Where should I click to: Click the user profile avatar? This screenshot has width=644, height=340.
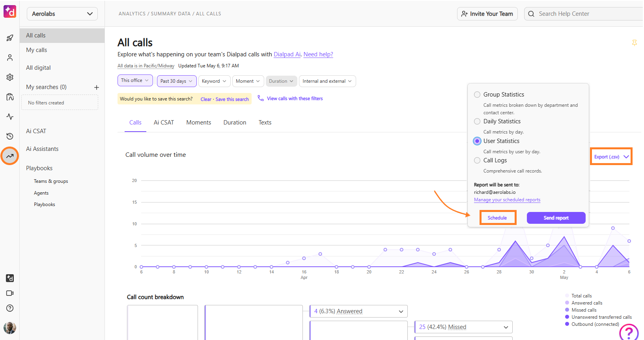tap(10, 327)
